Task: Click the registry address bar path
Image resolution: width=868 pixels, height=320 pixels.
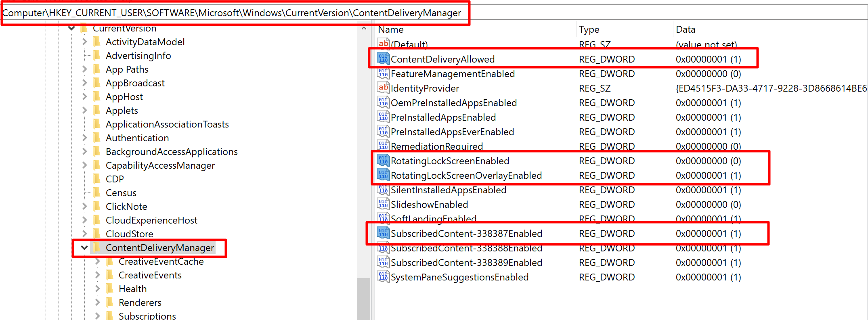Action: [232, 13]
